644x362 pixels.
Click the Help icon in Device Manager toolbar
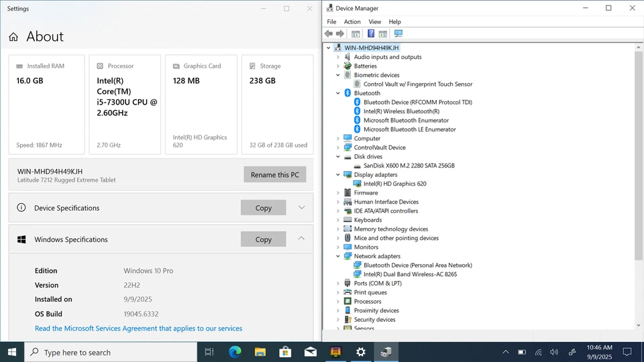click(x=370, y=34)
